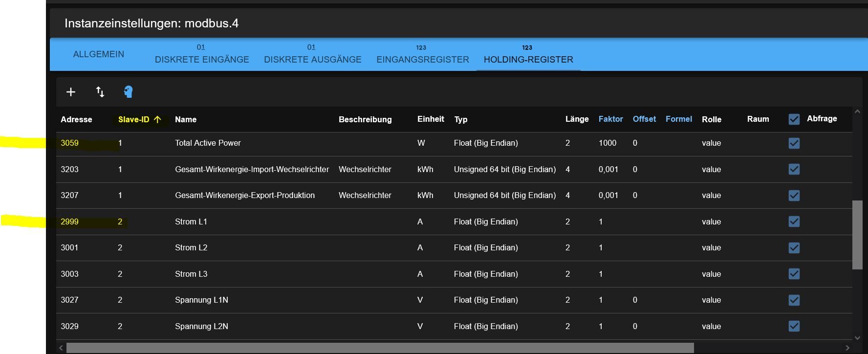Open Typ dropdown for address 3203
The height and width of the screenshot is (354, 868).
pos(506,169)
